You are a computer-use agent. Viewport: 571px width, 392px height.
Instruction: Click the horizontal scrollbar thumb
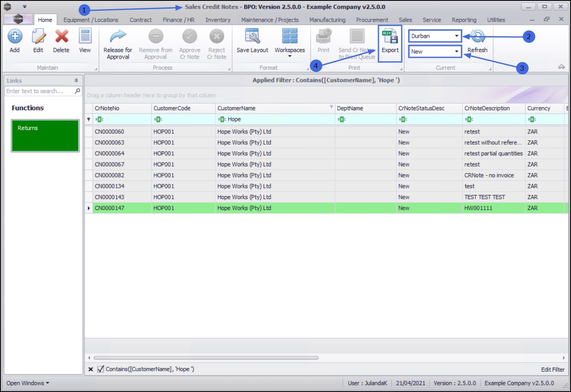[x=206, y=357]
